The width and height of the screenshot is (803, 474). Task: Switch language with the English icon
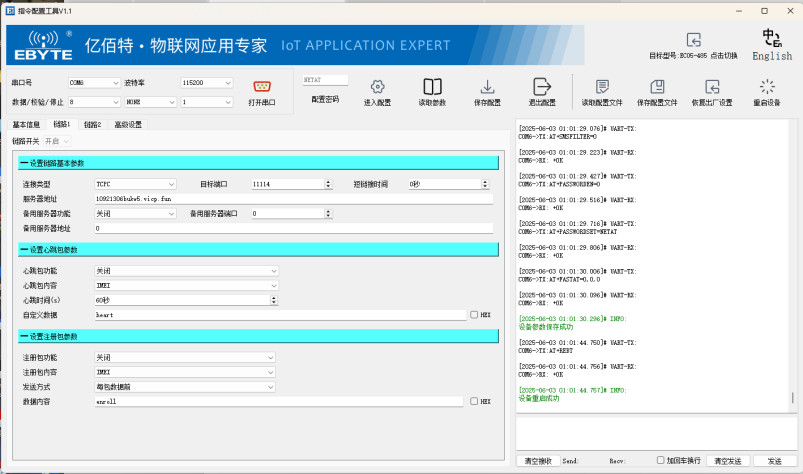(x=772, y=38)
